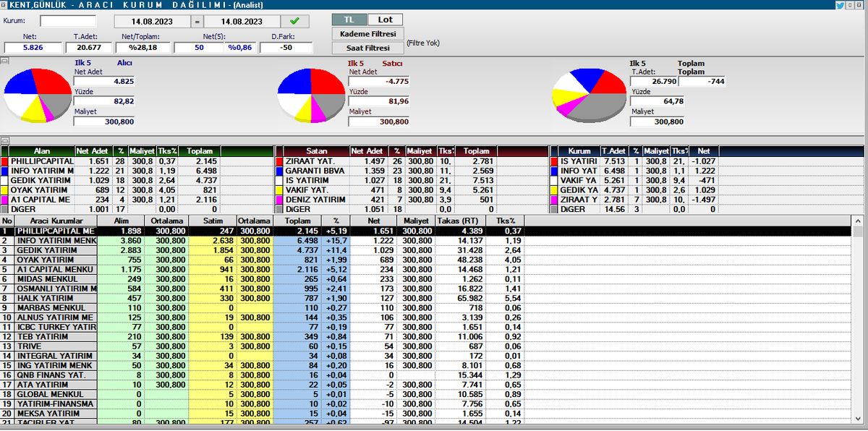Open the Kademe Filtresi filter
Image resolution: width=868 pixels, height=431 pixels.
[367, 34]
